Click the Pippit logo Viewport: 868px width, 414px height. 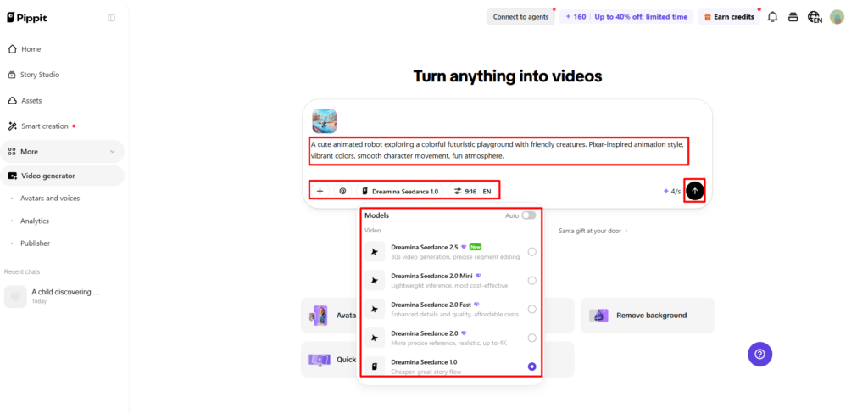point(27,18)
